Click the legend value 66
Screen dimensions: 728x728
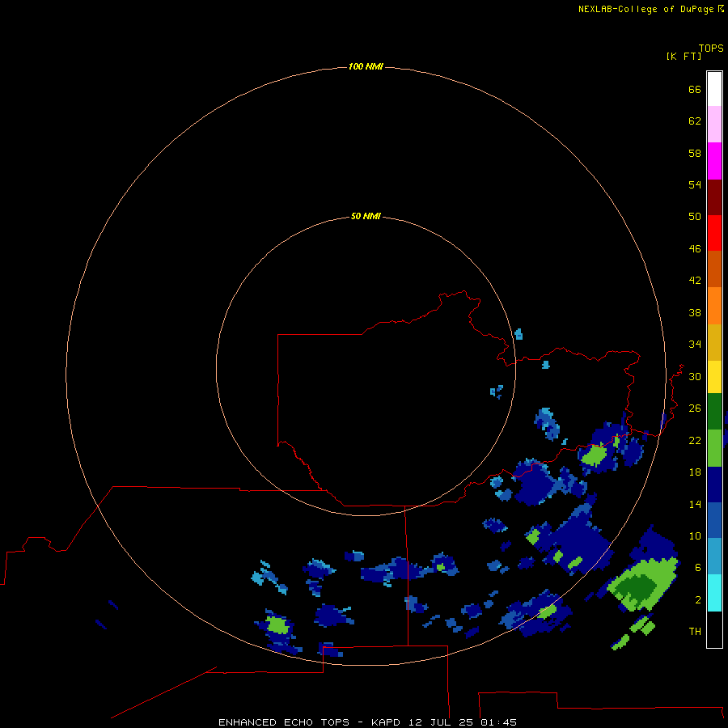695,89
